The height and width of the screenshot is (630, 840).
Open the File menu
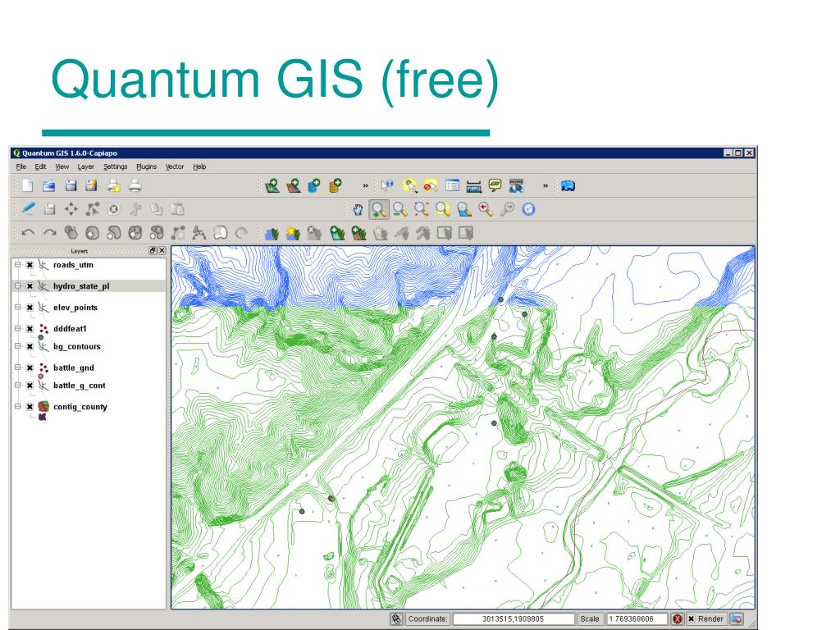[x=21, y=167]
